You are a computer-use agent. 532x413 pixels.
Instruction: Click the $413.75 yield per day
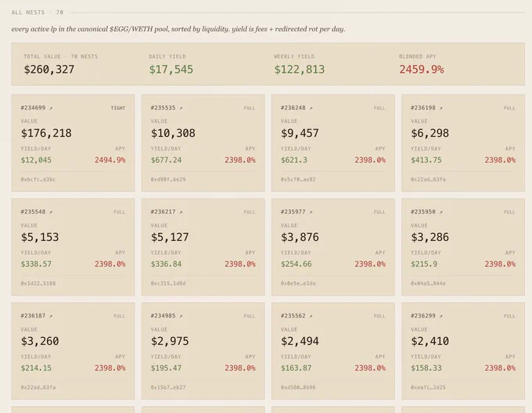pyautogui.click(x=426, y=160)
